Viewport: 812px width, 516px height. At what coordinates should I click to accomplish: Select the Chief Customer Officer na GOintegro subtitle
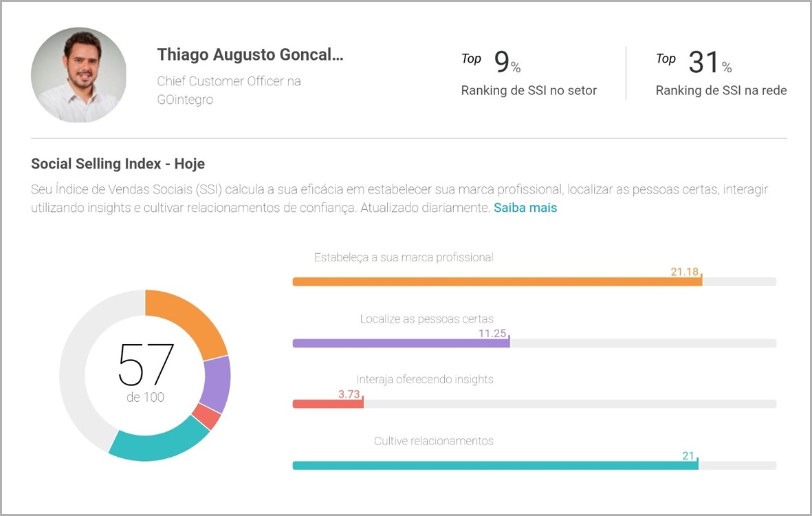(228, 90)
